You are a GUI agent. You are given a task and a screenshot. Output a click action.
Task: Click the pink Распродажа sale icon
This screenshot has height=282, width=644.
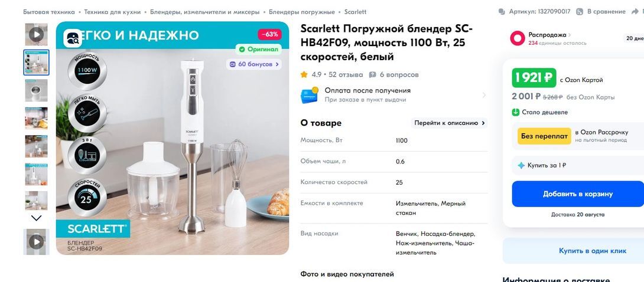point(518,38)
